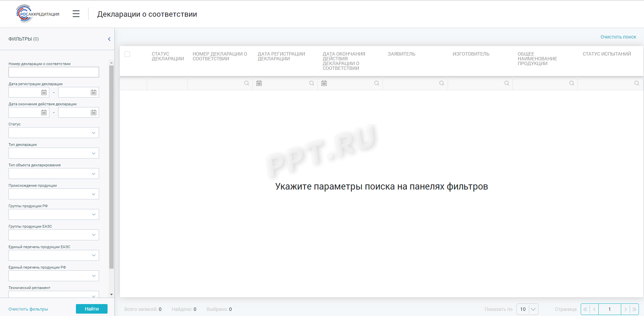Click the Очистить поиск link
This screenshot has height=316, width=644.
pyautogui.click(x=618, y=37)
